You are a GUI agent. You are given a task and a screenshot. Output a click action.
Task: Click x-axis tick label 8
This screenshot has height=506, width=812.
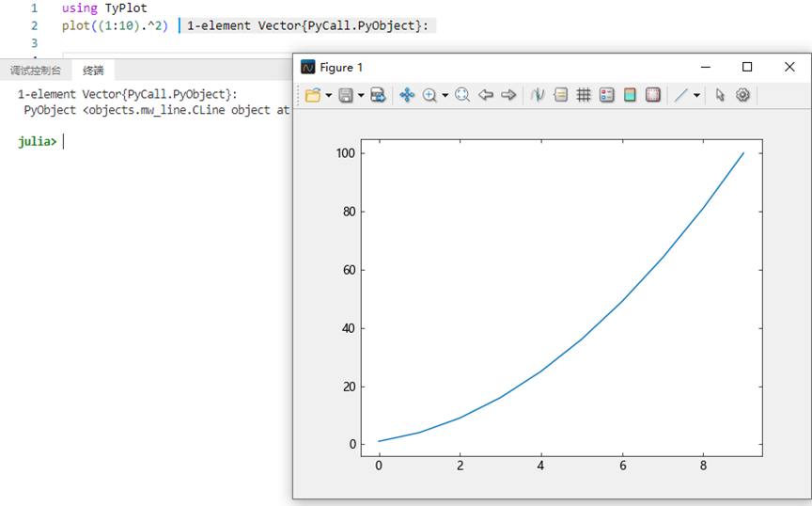pos(703,466)
